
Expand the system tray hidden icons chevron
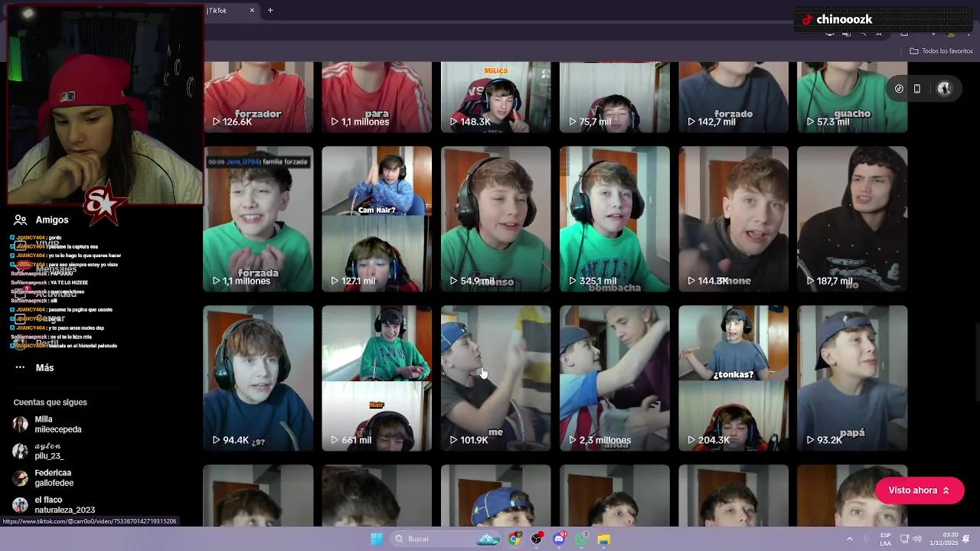(849, 539)
